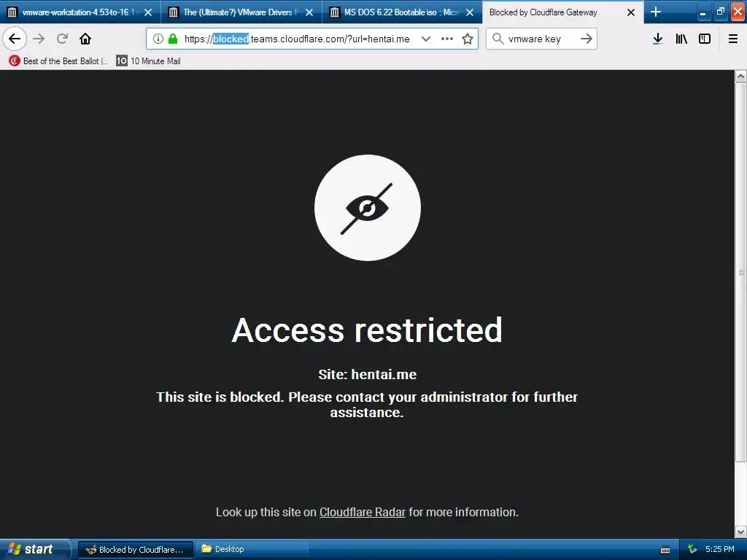Screen dimensions: 747x560
Task: Select Blocked by Cloudflare Gateway tab
Action: click(x=563, y=12)
